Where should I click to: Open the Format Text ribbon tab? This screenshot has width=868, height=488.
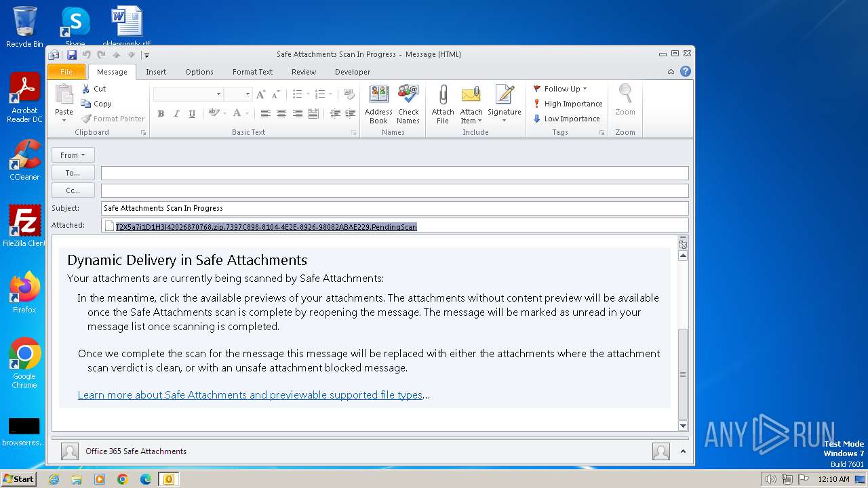point(252,72)
